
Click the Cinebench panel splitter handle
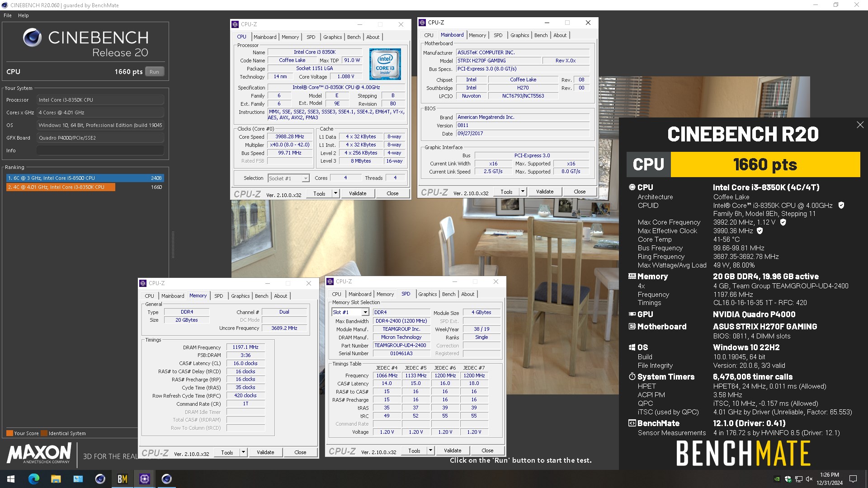[173, 244]
